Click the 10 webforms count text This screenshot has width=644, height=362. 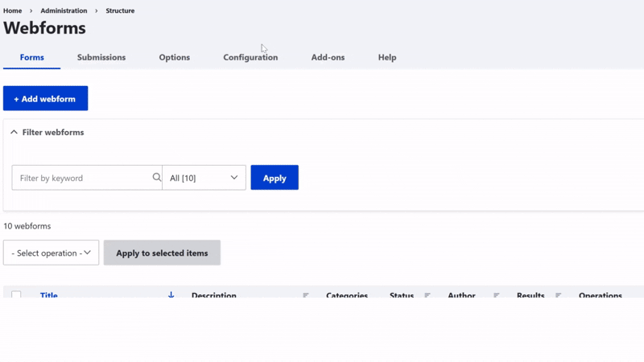click(27, 226)
